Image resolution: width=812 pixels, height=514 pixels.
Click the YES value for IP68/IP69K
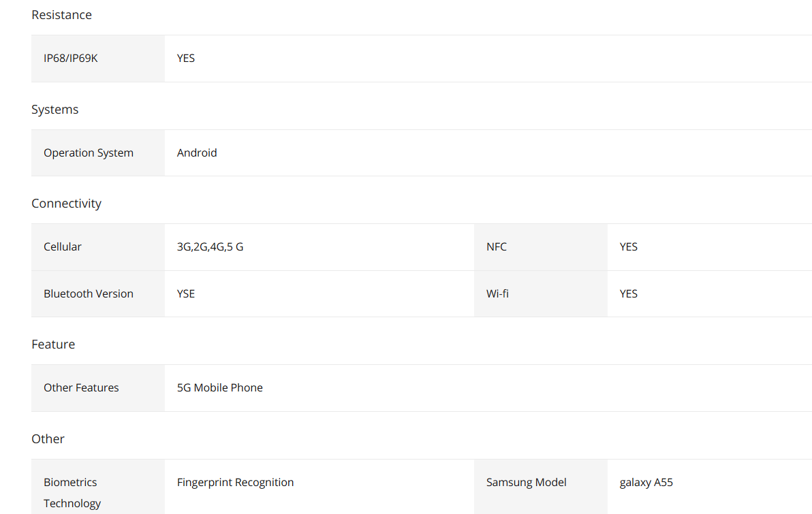186,59
